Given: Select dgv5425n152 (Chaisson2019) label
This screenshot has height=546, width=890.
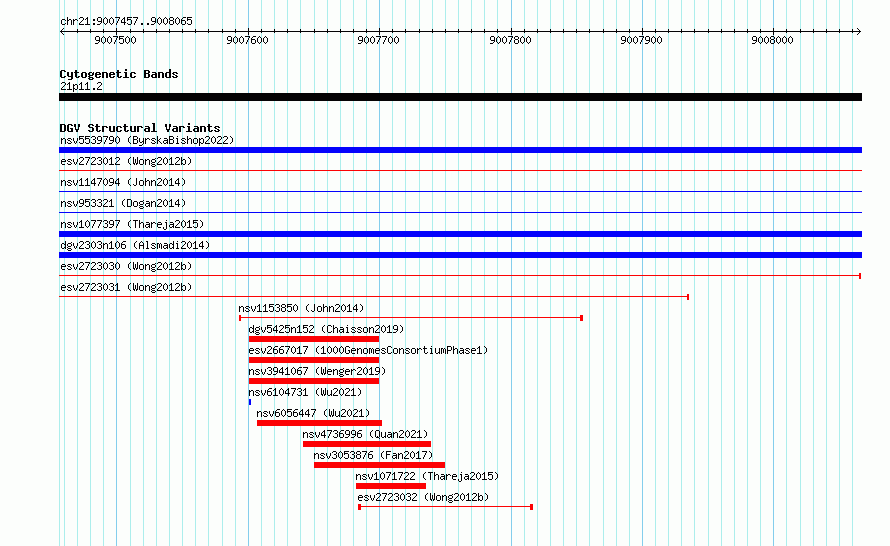Looking at the screenshot, I should 326,329.
